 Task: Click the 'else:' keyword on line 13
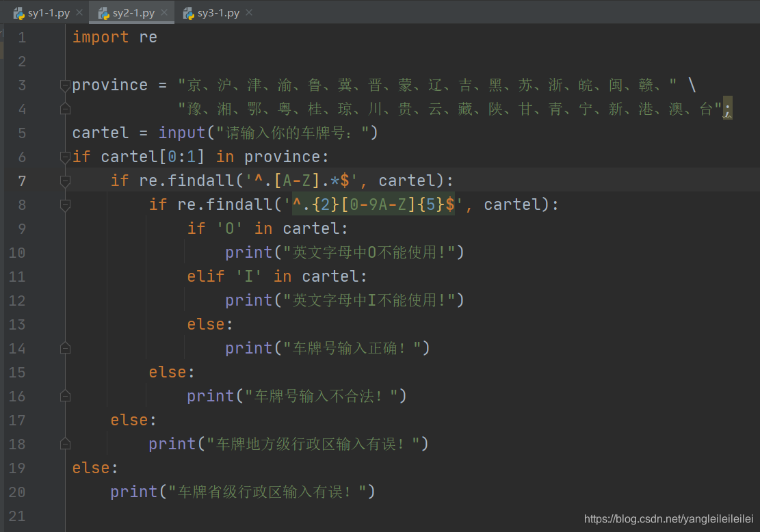[210, 324]
